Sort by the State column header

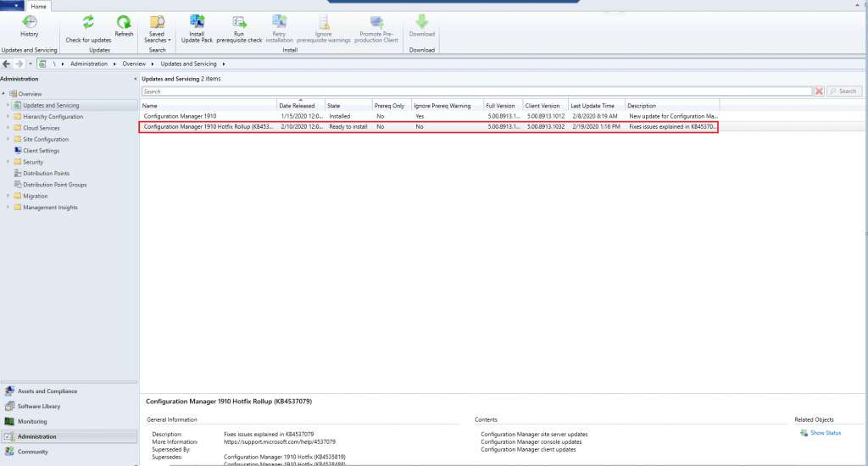pos(348,106)
